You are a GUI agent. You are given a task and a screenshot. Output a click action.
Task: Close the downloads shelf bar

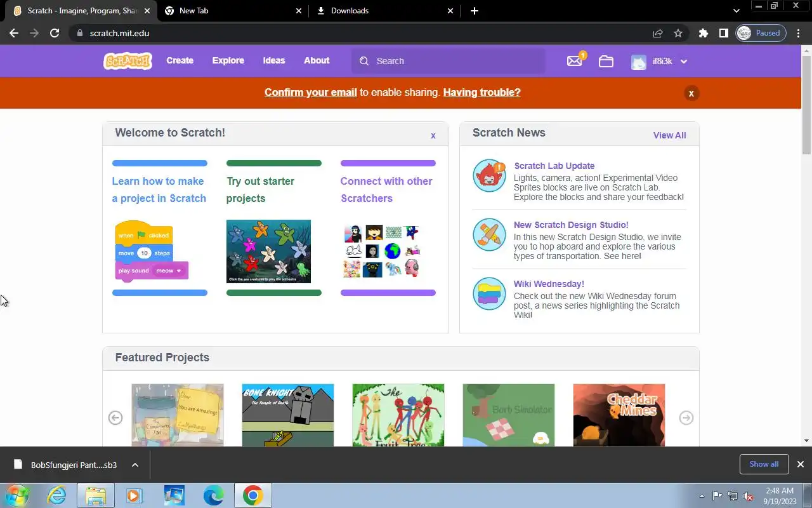[x=800, y=464]
